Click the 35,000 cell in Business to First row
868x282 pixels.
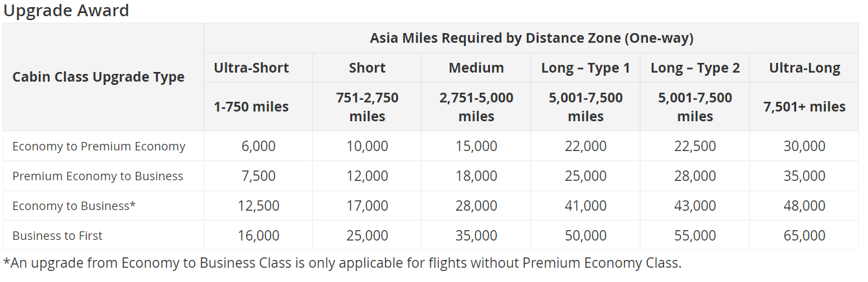click(476, 236)
